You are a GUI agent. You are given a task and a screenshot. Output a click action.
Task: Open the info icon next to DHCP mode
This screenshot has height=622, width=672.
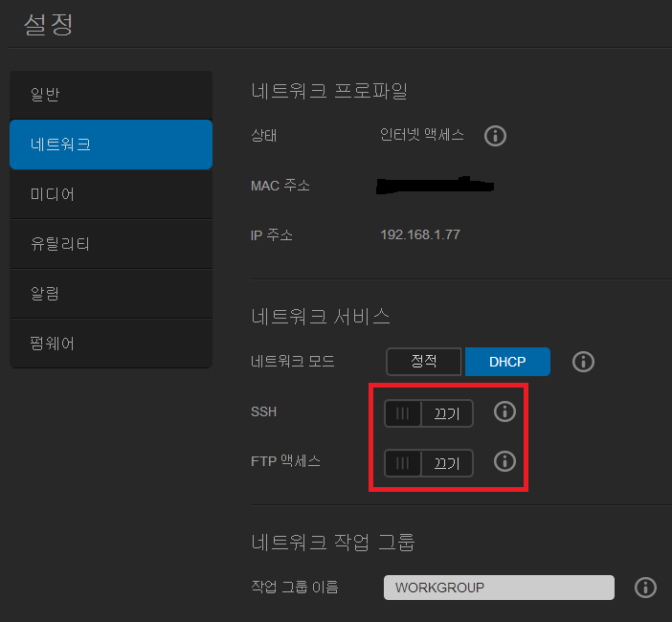[583, 362]
